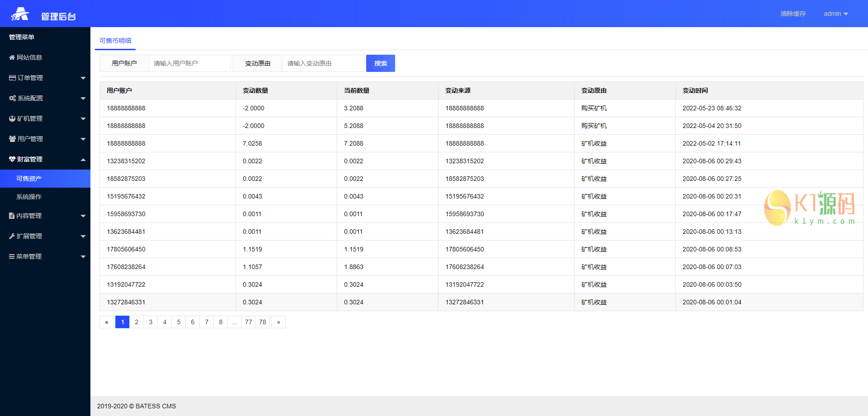
Task: Focus the 用户账户 input field
Action: [x=189, y=63]
